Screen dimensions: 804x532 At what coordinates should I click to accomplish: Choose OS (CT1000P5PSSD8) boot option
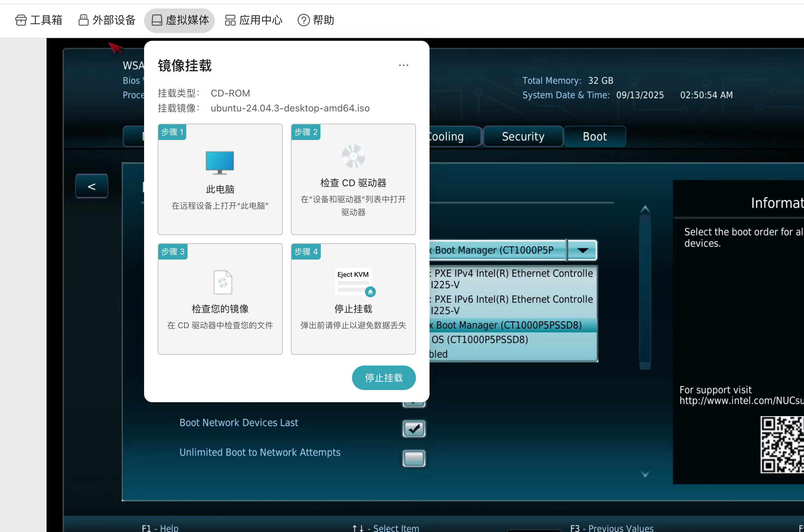479,339
